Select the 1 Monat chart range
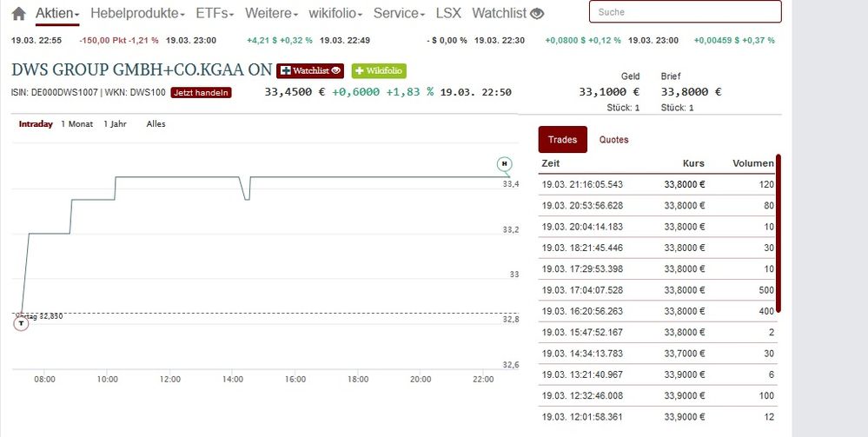Screen dimensions: 868x437 76,124
